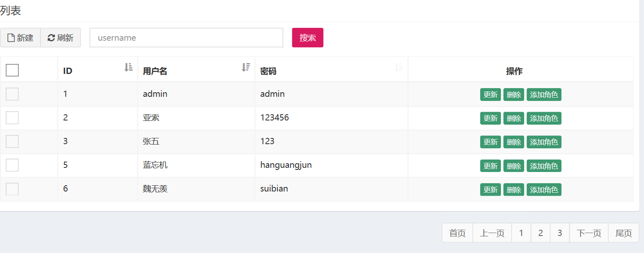Image resolution: width=644 pixels, height=253 pixels.
Task: Go to page 2 in pagination
Action: 541,233
